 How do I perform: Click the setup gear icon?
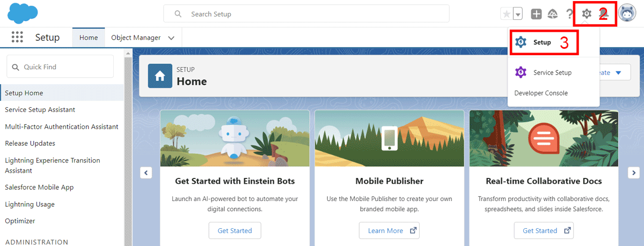pos(587,14)
